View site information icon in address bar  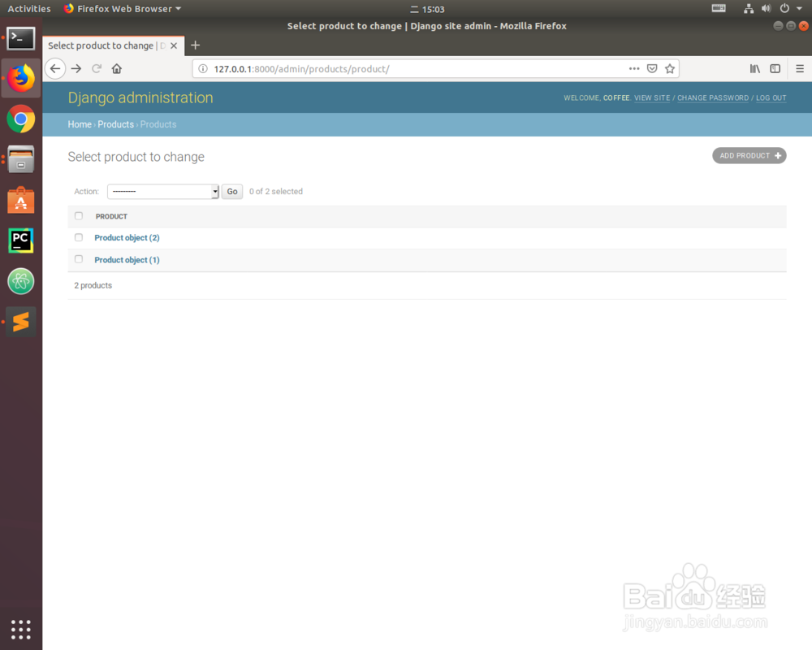(203, 69)
